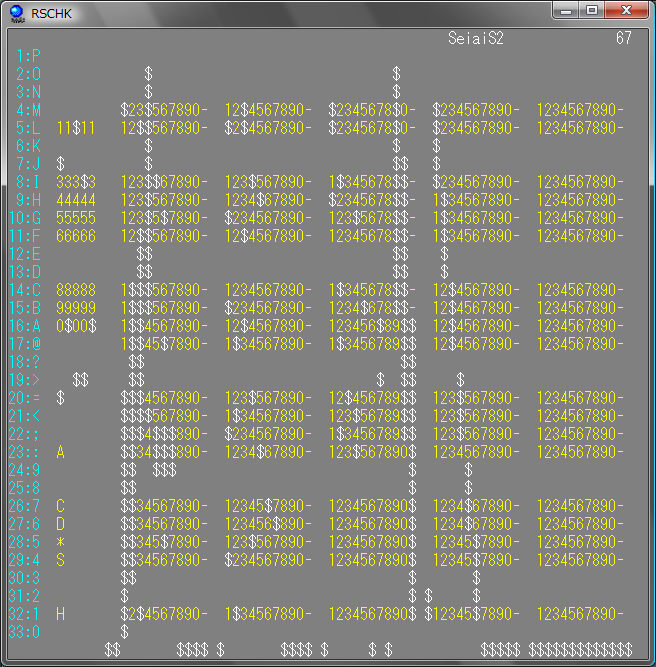The height and width of the screenshot is (667, 656).
Task: Click last column 1234567890- in row 4:M
Action: [580, 110]
